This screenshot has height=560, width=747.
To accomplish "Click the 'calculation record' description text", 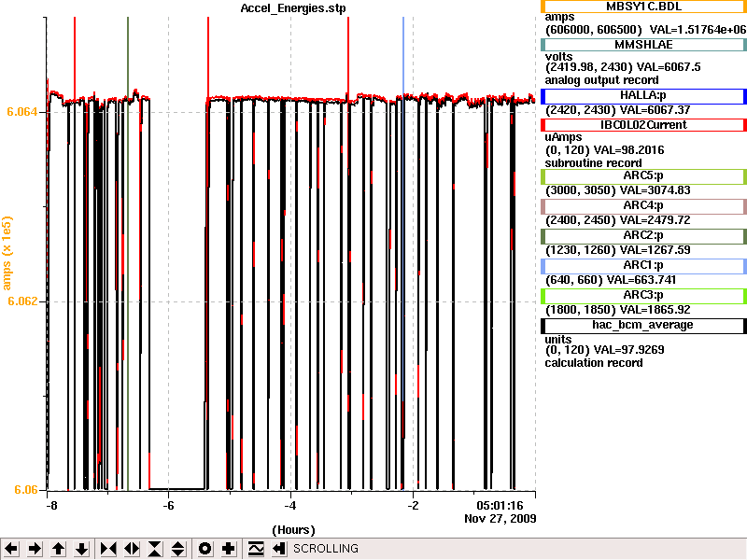I will coord(594,363).
